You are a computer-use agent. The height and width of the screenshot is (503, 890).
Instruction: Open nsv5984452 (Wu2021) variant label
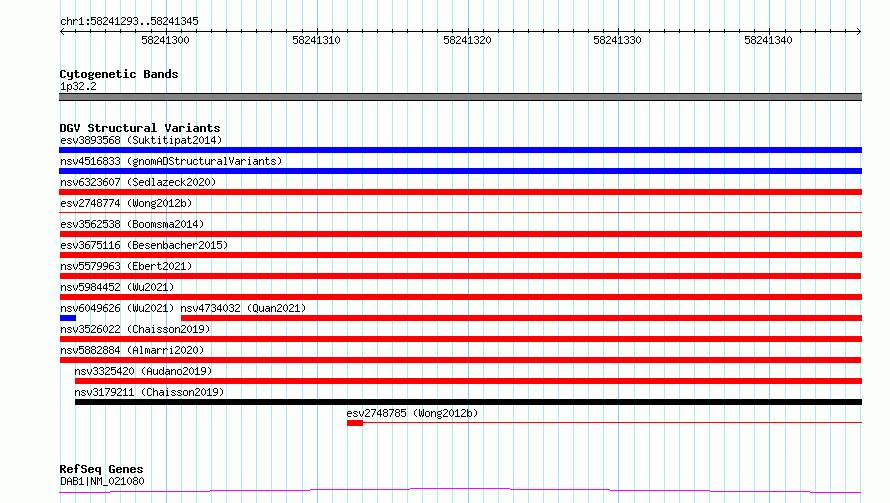click(117, 287)
